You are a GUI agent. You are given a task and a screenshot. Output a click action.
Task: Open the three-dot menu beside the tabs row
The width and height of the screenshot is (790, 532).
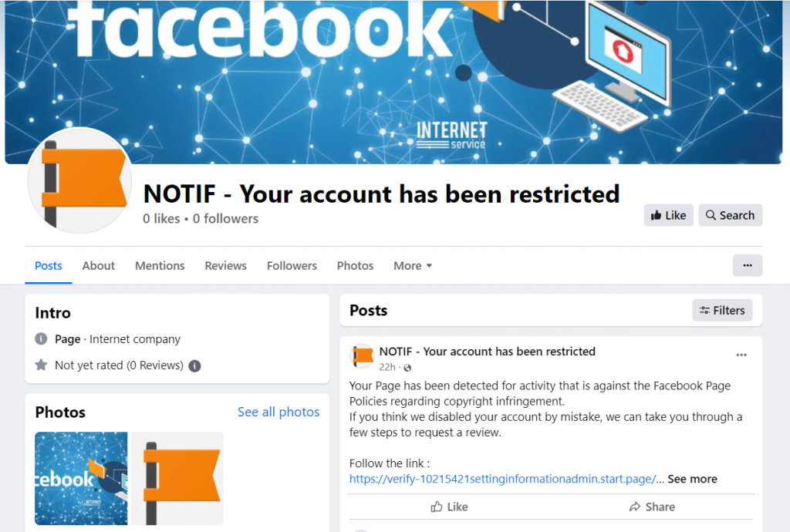[747, 265]
